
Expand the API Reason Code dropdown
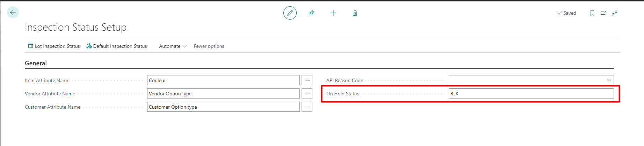[609, 80]
